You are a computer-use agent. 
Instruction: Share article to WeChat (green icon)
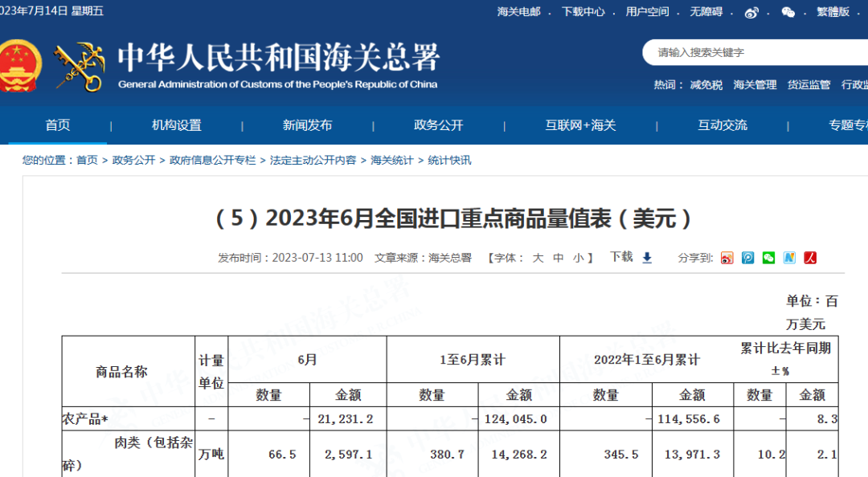tap(769, 258)
